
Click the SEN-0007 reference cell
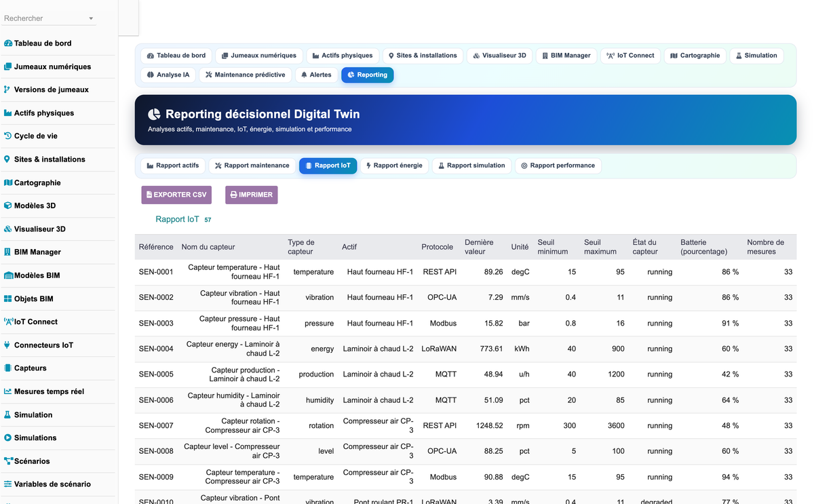click(x=156, y=426)
